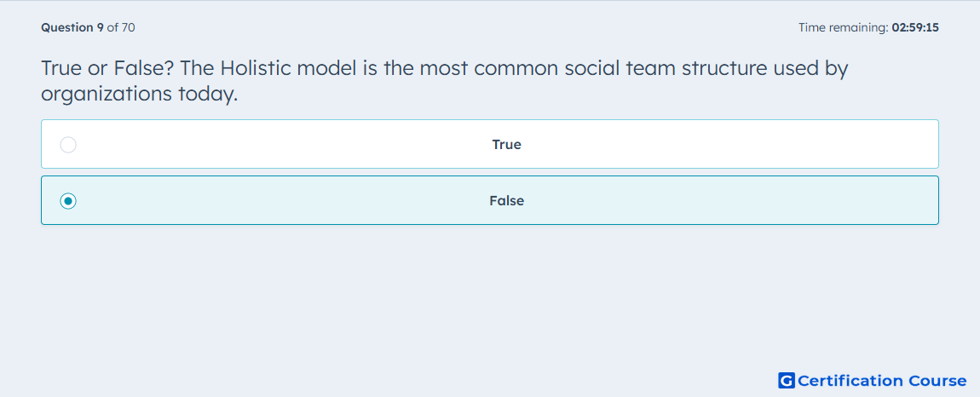
Task: Choose the white True answer card
Action: click(490, 144)
